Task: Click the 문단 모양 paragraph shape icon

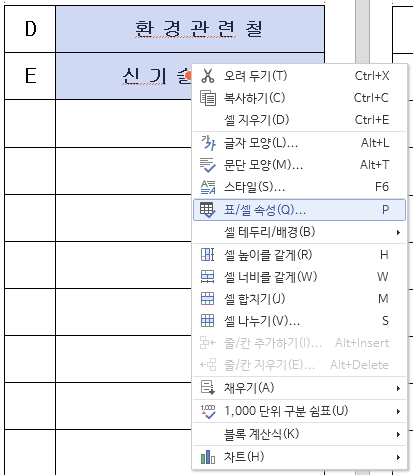Action: (x=208, y=165)
